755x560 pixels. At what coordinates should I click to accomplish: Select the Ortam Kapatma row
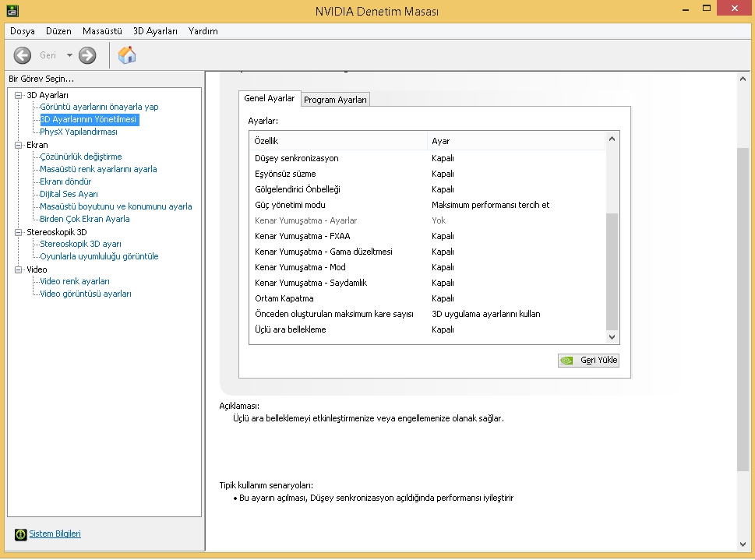click(x=428, y=298)
